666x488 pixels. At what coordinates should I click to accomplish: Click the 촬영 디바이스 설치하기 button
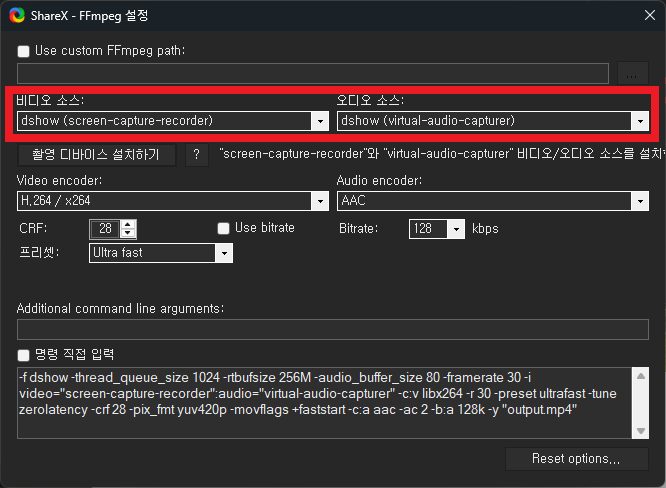pyautogui.click(x=96, y=155)
